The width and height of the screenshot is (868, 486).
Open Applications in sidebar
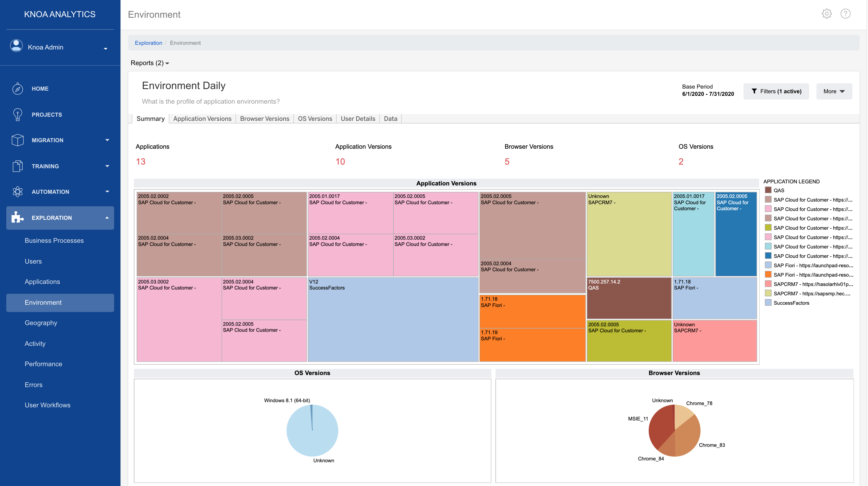click(x=42, y=282)
